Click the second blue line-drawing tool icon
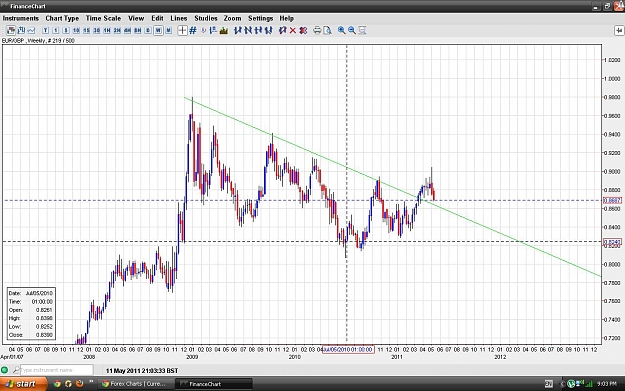 pyautogui.click(x=248, y=30)
